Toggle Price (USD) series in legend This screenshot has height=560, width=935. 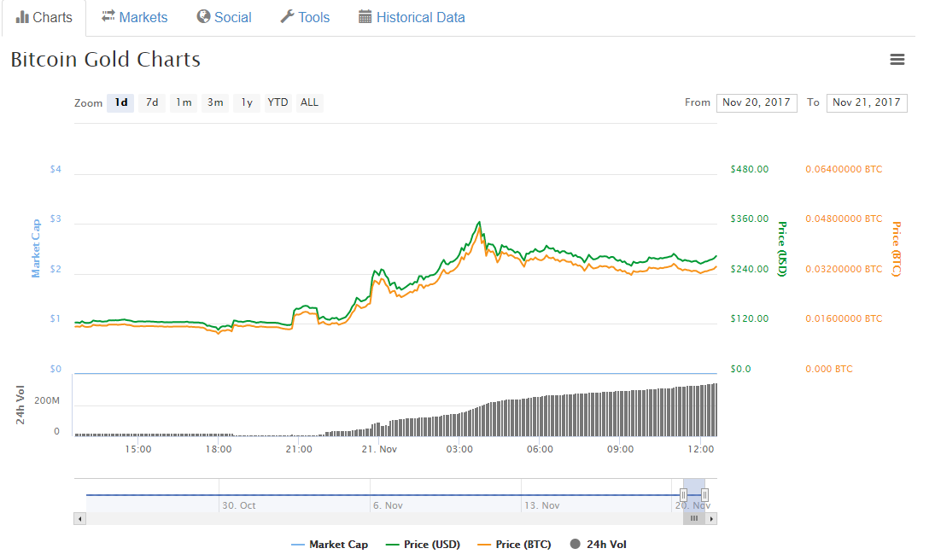click(424, 544)
